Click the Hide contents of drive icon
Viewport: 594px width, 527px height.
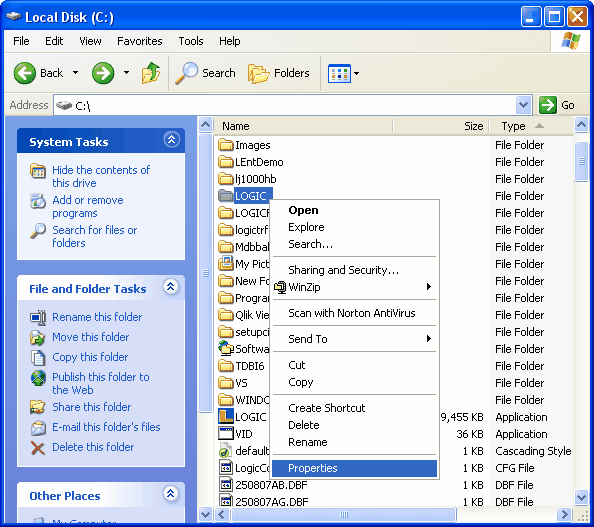coord(38,171)
